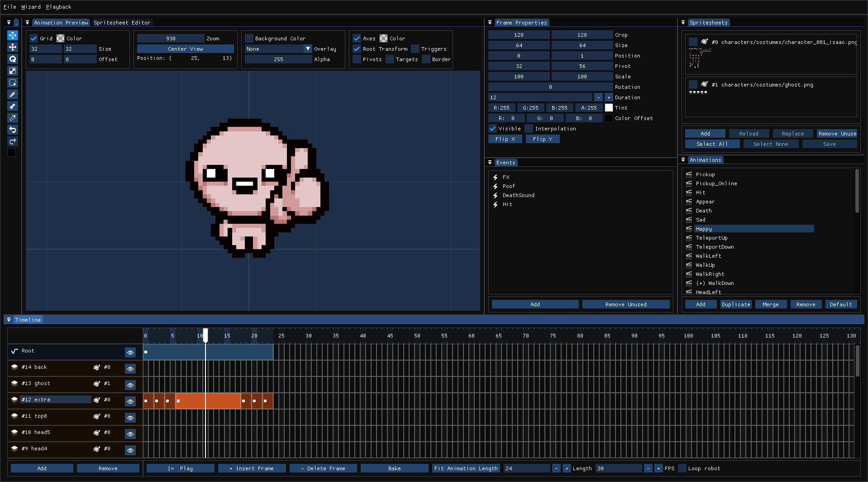The width and height of the screenshot is (868, 482).
Task: Collapse the tools panel triangle
Action: [x=9, y=23]
